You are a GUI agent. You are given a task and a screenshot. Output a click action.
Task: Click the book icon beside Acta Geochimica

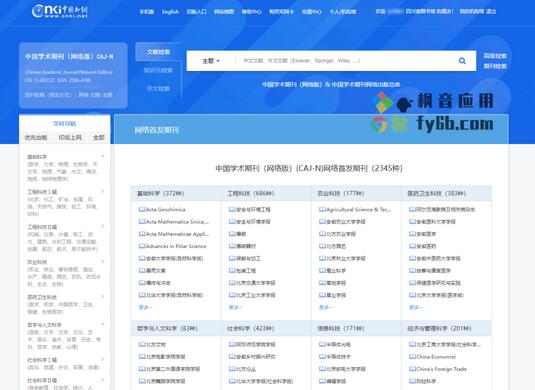click(x=142, y=210)
